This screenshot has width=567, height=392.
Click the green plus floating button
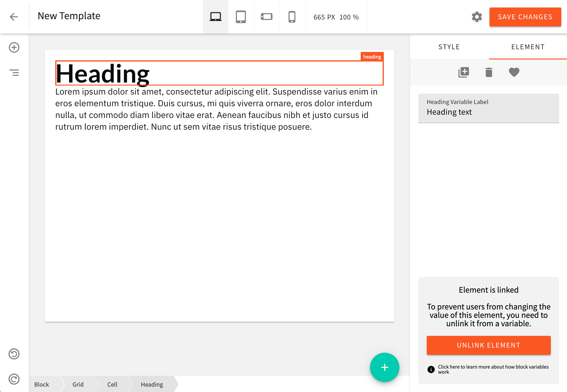click(x=384, y=367)
